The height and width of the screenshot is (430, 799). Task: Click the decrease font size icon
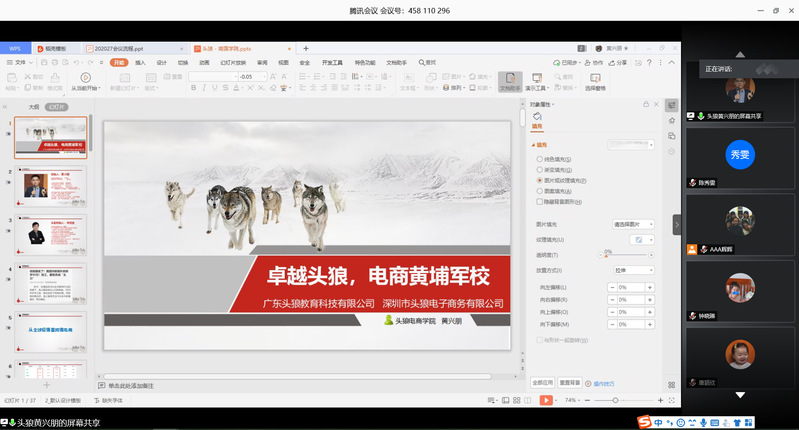pos(284,76)
